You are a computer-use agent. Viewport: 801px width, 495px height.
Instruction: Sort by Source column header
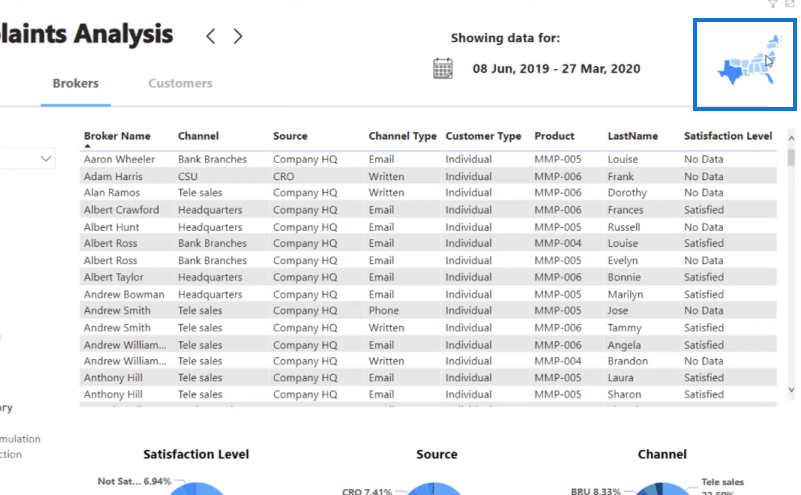290,136
